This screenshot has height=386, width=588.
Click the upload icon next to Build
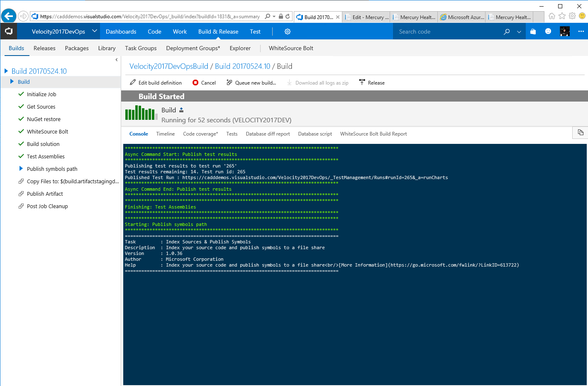tap(181, 110)
